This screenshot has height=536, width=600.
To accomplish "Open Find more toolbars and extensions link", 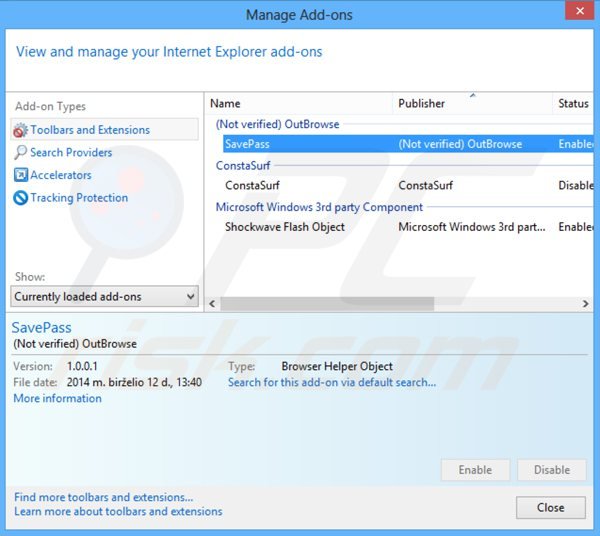I will tap(104, 497).
